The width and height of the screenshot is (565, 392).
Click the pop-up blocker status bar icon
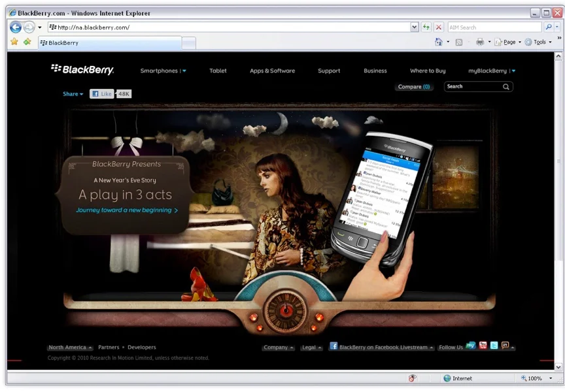(413, 378)
